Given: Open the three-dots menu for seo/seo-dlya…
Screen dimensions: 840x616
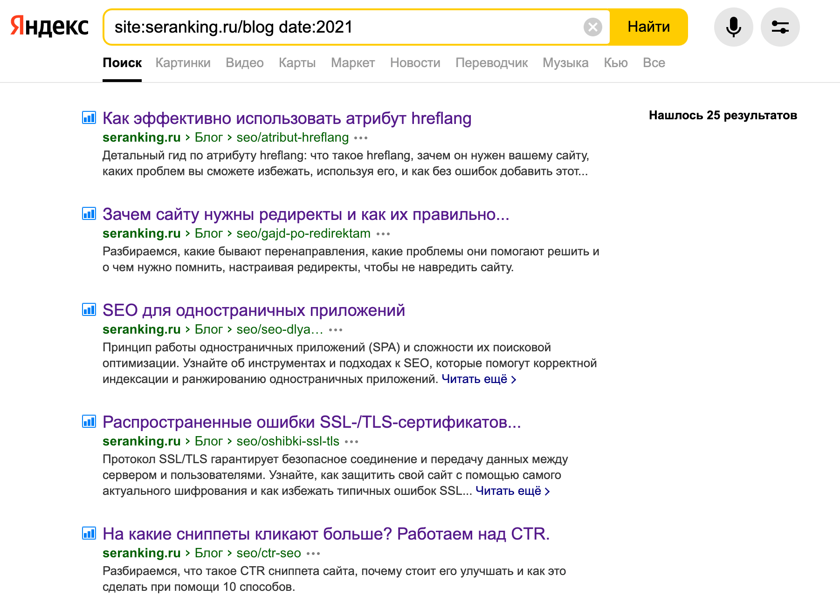Looking at the screenshot, I should pyautogui.click(x=336, y=330).
